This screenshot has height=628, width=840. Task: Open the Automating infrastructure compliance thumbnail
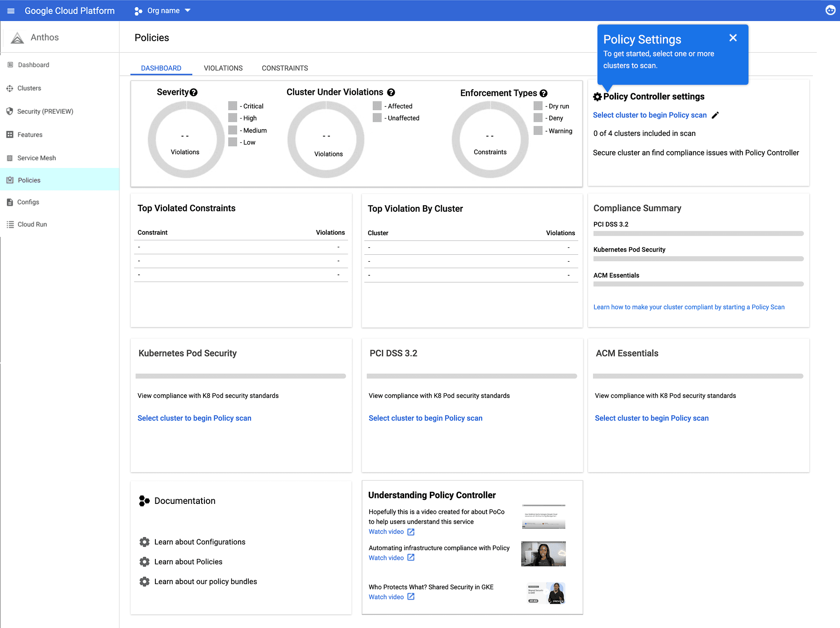click(544, 554)
